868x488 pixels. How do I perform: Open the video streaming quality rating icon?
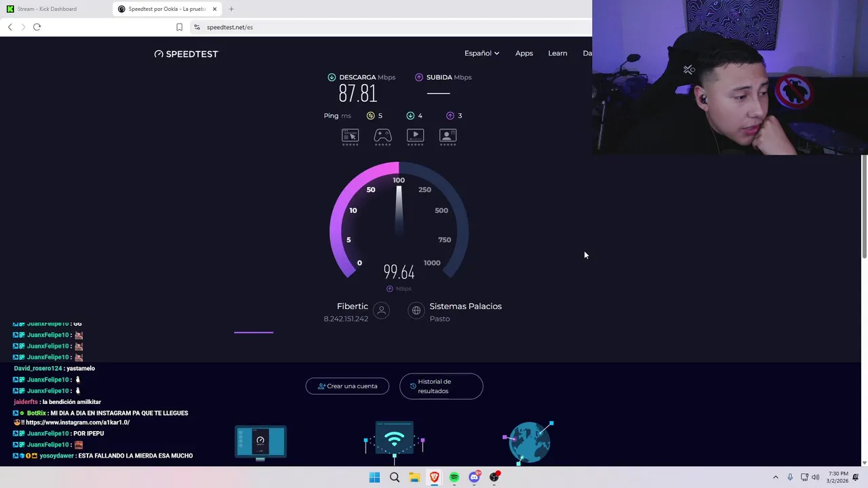click(x=415, y=136)
